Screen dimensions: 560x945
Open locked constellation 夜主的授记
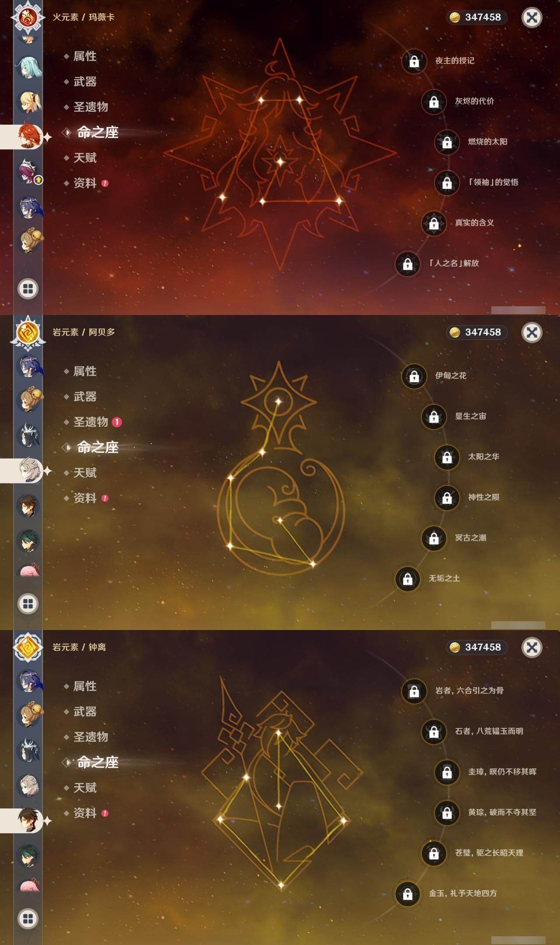[x=414, y=61]
